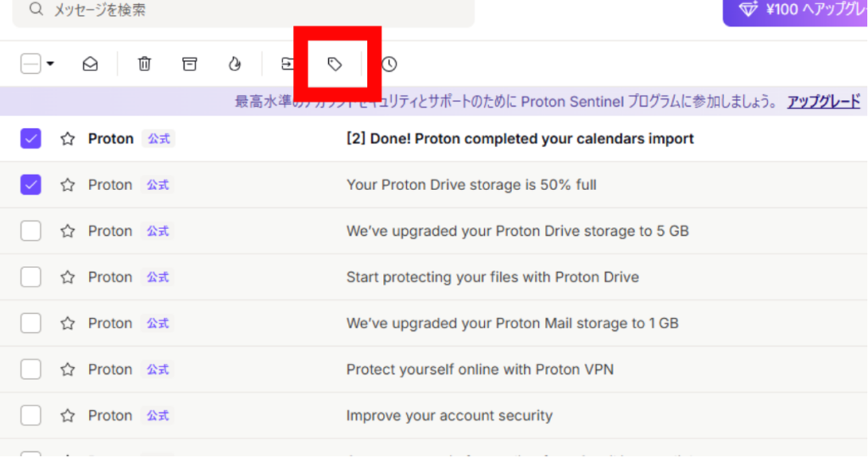Click the アップグレード link in banner
The height and width of the screenshot is (457, 868).
click(x=824, y=102)
